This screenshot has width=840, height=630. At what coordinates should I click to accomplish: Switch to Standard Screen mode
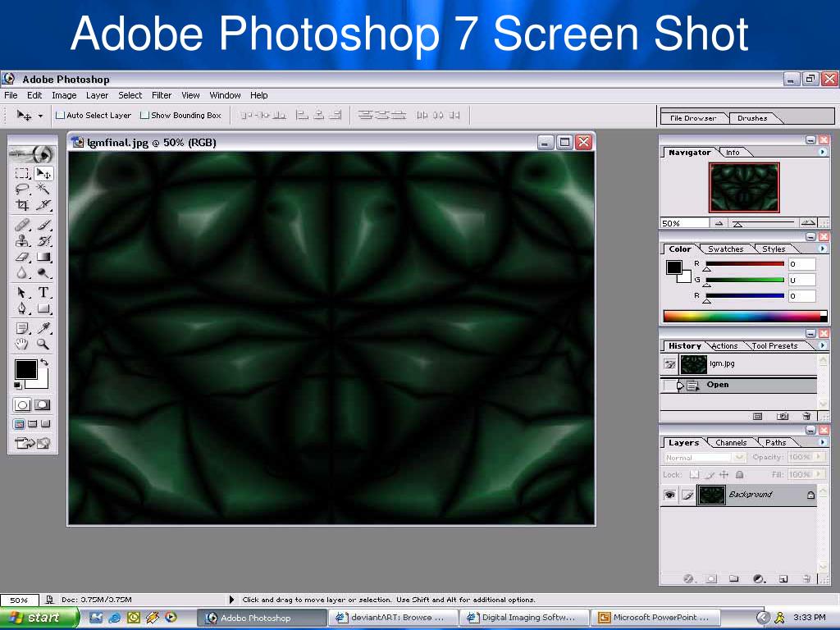20,424
